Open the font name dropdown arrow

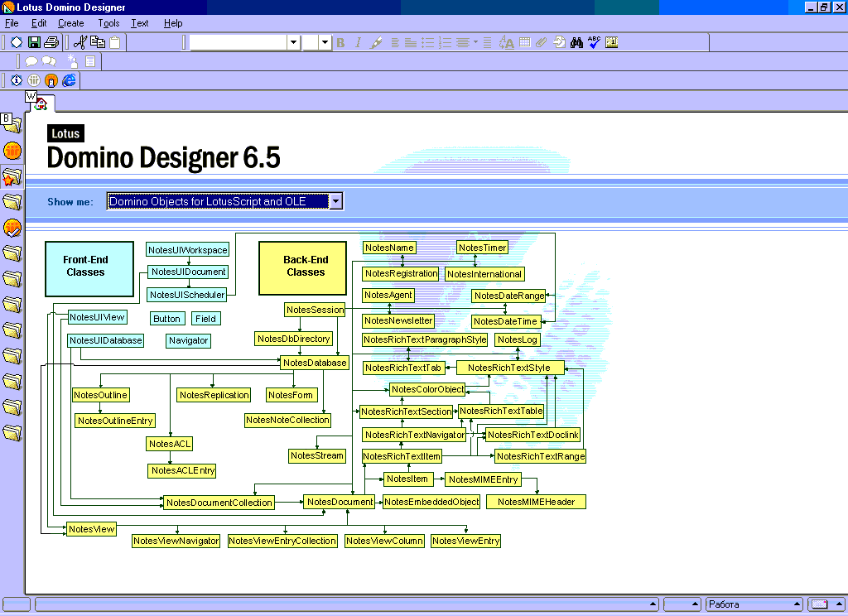pos(293,42)
